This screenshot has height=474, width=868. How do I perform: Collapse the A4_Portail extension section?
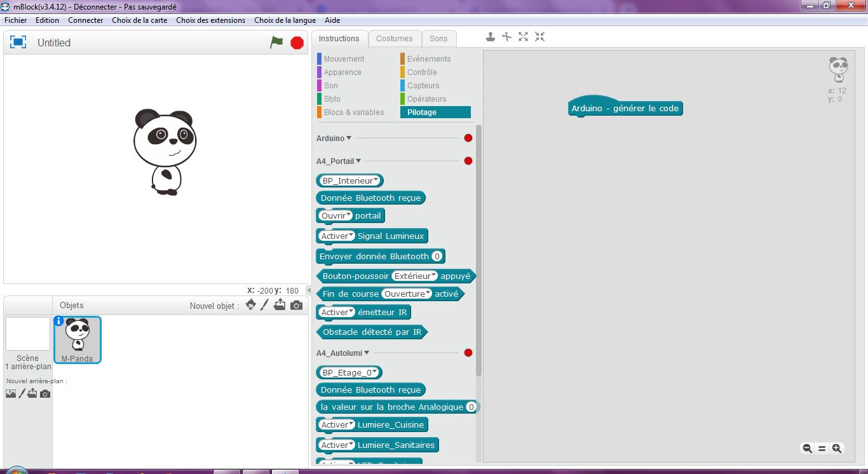tap(358, 161)
